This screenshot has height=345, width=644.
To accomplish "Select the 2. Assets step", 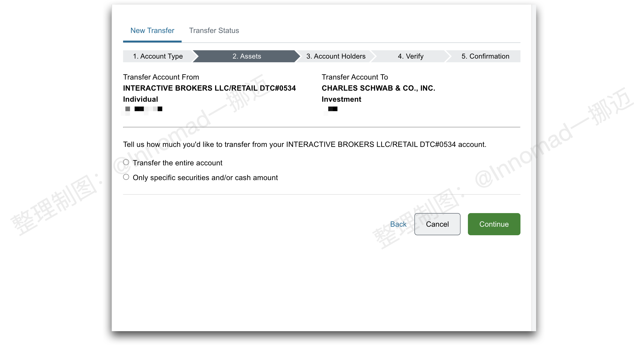I will point(246,56).
